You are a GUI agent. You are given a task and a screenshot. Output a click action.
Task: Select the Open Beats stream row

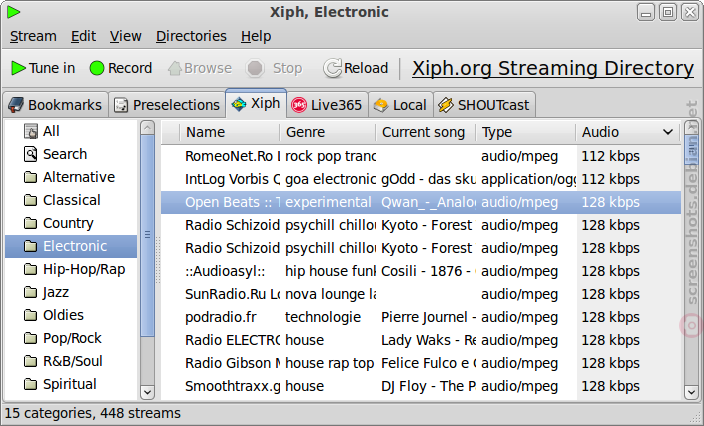pos(421,202)
